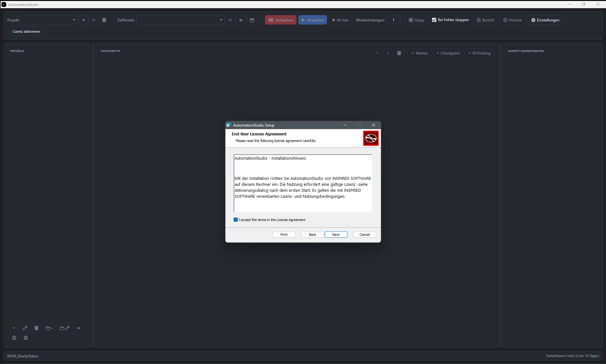Image resolution: width=606 pixels, height=364 pixels.
Task: Edit test case with the pencil icon
Action: [x=25, y=328]
